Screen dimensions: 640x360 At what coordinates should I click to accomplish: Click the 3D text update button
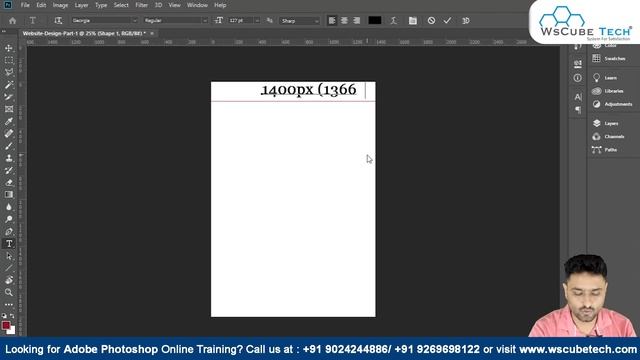pos(466,20)
